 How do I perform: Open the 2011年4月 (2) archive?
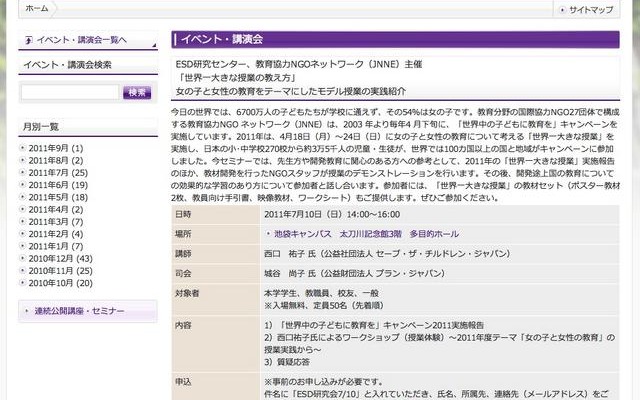56,209
